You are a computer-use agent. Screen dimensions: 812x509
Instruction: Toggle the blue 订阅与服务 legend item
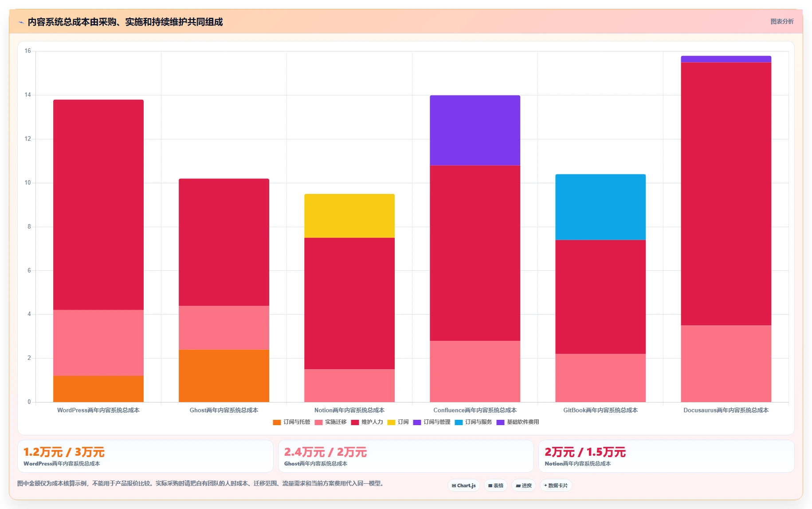pos(473,422)
